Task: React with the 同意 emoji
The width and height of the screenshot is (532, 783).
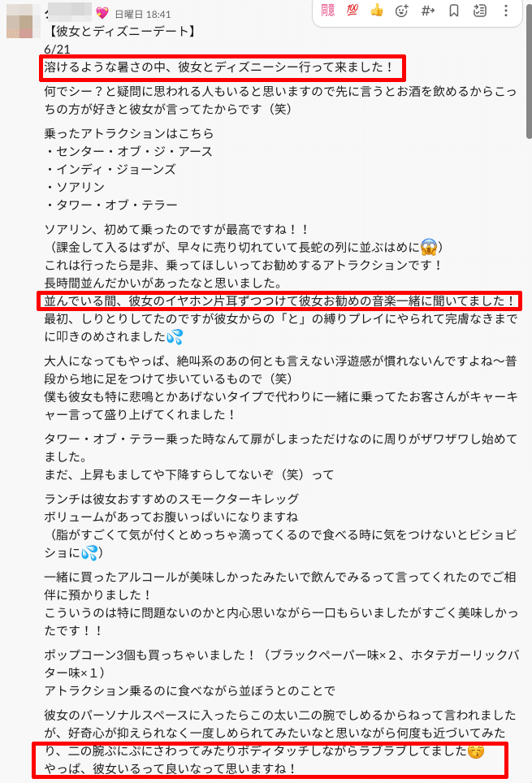Action: tap(327, 11)
